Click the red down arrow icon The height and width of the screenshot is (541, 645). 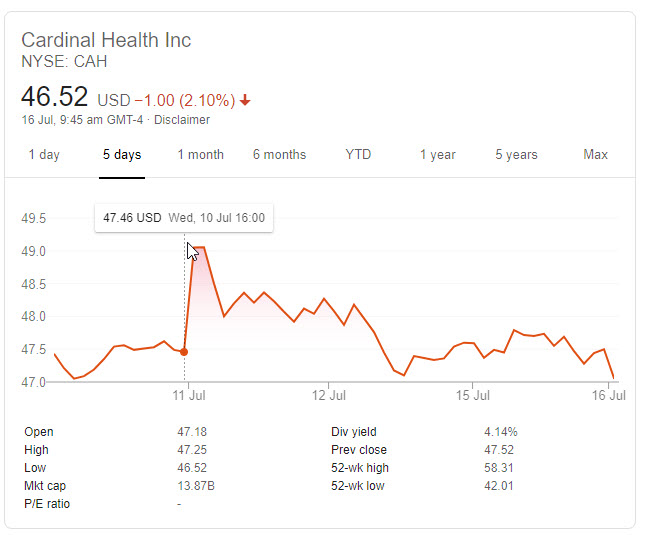(245, 100)
